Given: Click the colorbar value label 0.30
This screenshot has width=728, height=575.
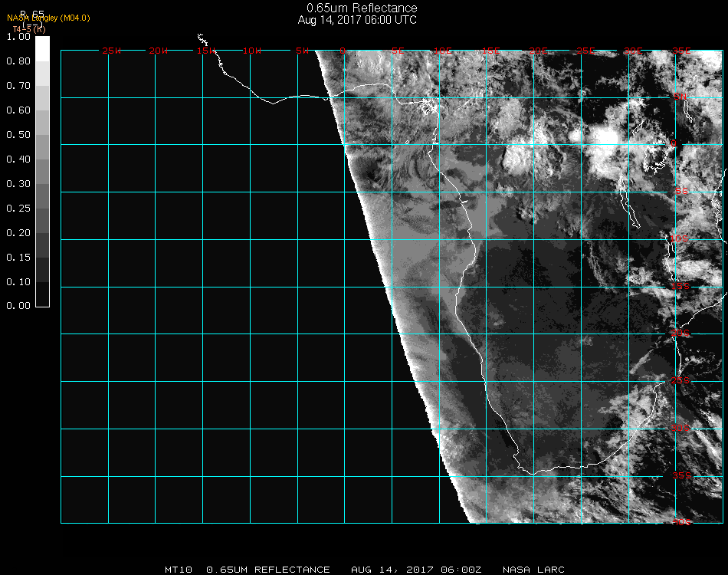Looking at the screenshot, I should point(18,185).
